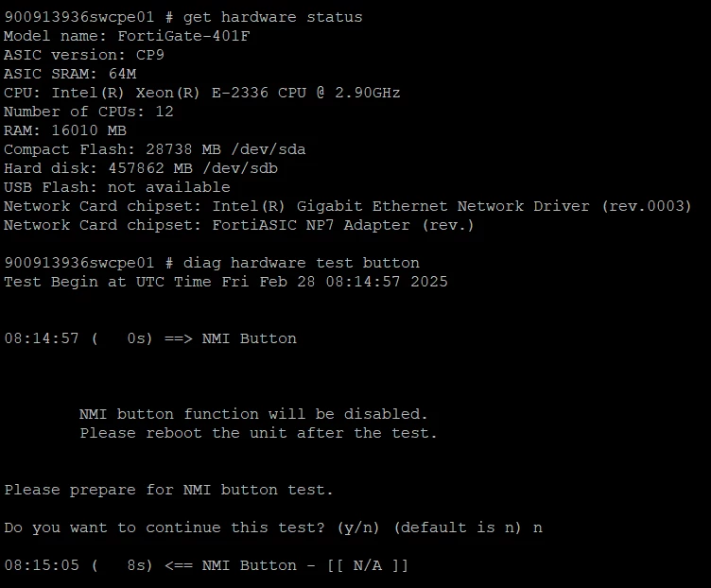Click the Model name FortiGate-401F line
Viewport: 711px width, 588px height.
pos(127,36)
